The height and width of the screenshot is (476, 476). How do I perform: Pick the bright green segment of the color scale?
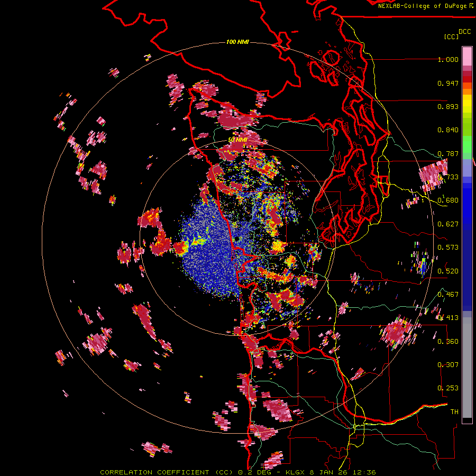pyautogui.click(x=467, y=144)
